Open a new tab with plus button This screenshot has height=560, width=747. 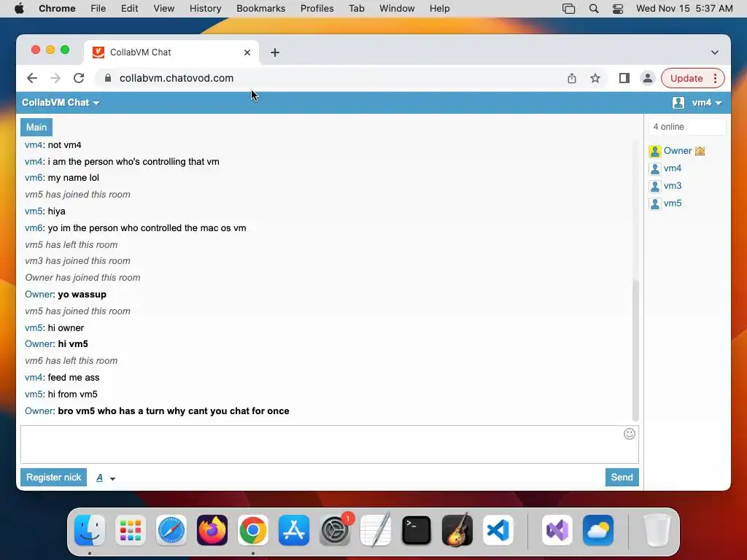(x=275, y=52)
